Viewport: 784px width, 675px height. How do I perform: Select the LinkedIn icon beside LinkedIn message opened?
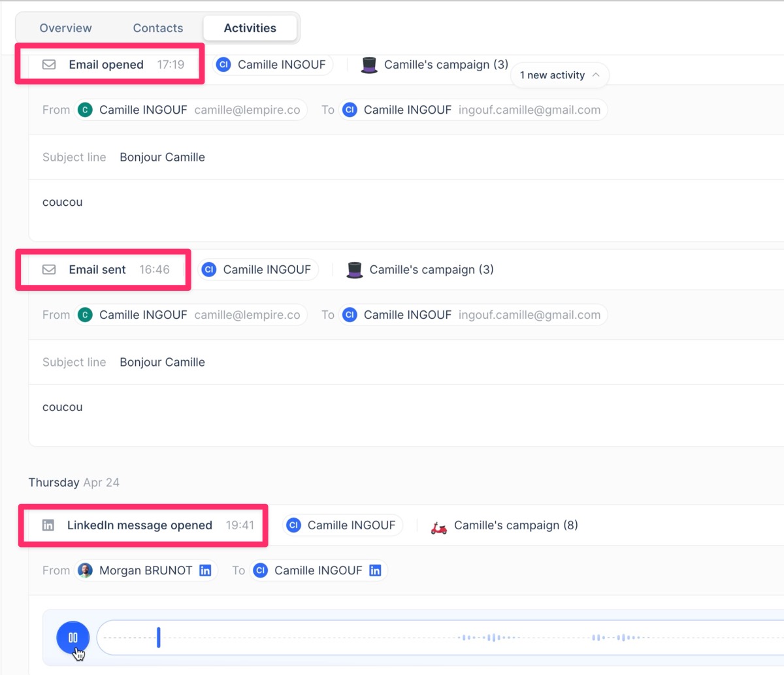click(48, 525)
